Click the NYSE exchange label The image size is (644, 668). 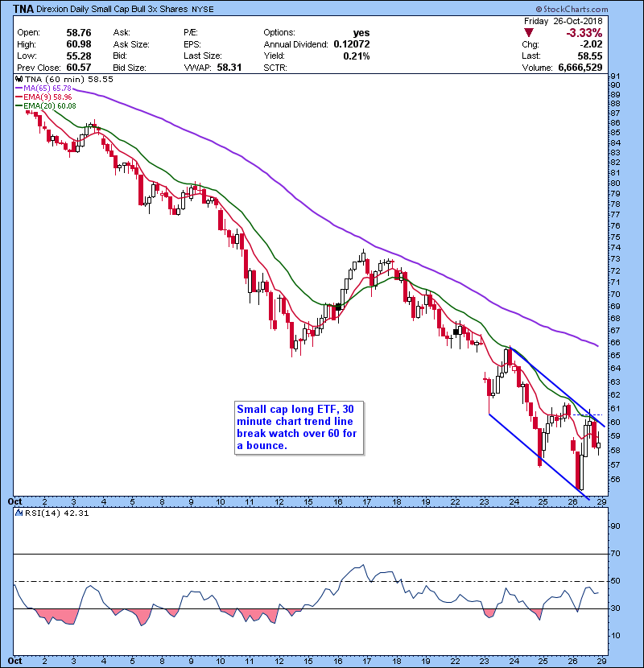pos(203,10)
